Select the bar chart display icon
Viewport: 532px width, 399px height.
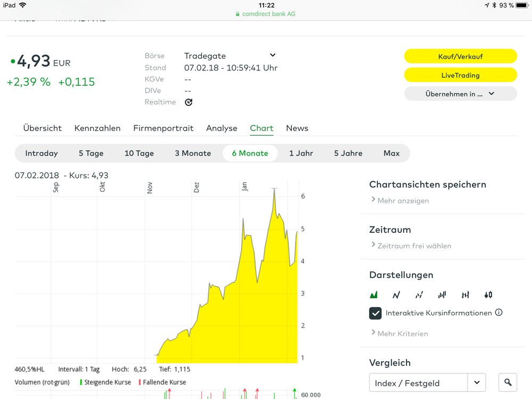442,295
